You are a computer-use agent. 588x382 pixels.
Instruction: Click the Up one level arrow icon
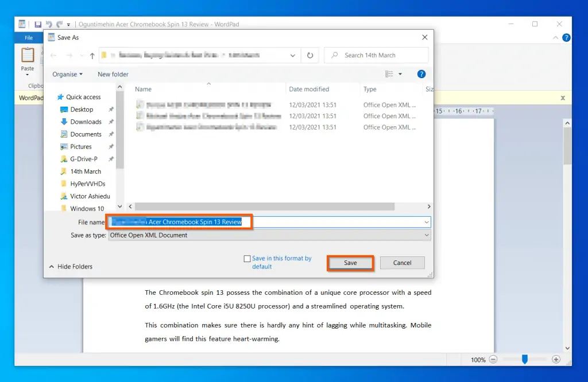[x=92, y=56]
